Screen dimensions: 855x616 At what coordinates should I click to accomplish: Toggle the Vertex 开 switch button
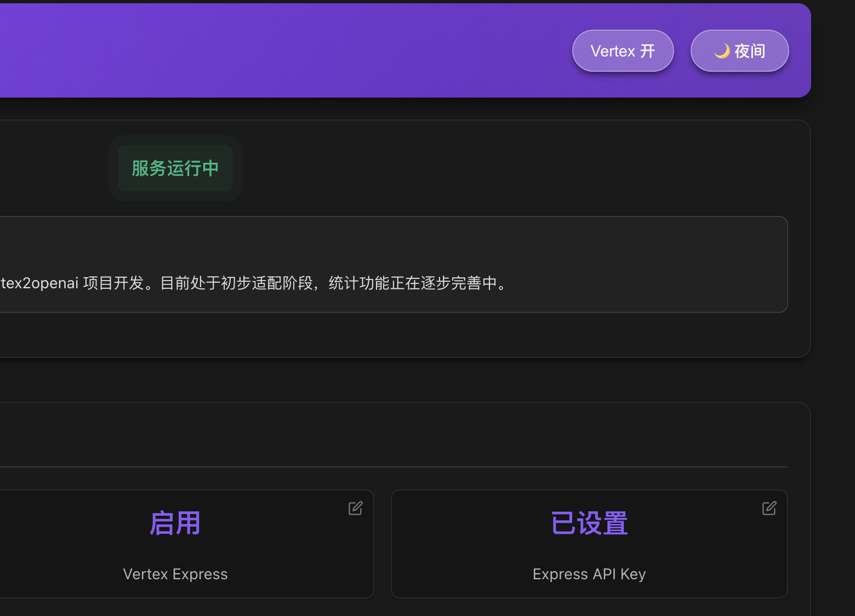(623, 51)
